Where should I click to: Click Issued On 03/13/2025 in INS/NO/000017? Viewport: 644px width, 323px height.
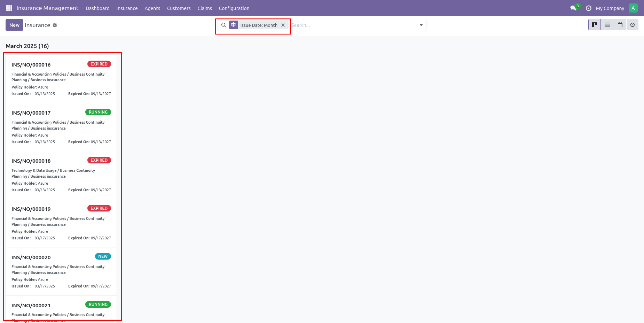(x=33, y=142)
